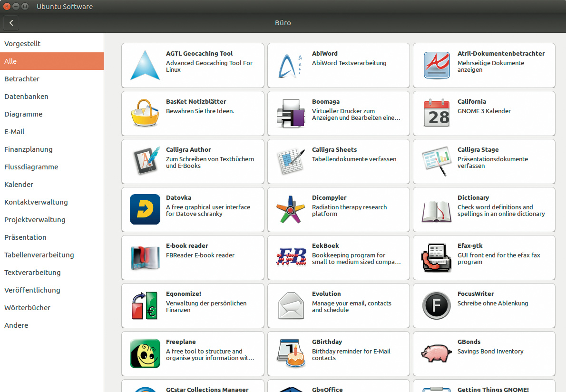
Task: Select the Vorgestellt category
Action: tap(22, 44)
